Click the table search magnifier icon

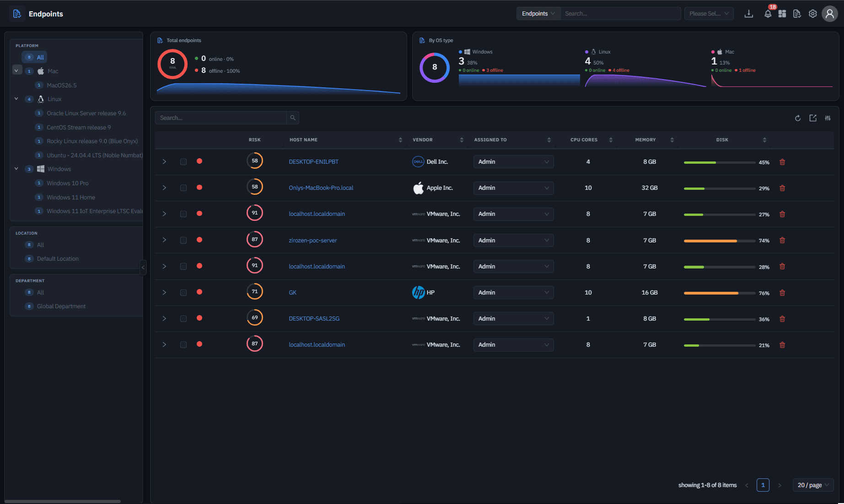(x=293, y=118)
